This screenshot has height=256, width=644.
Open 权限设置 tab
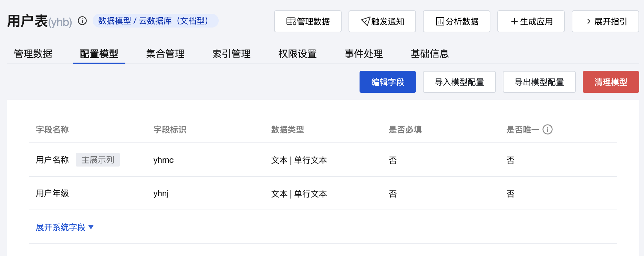(298, 54)
